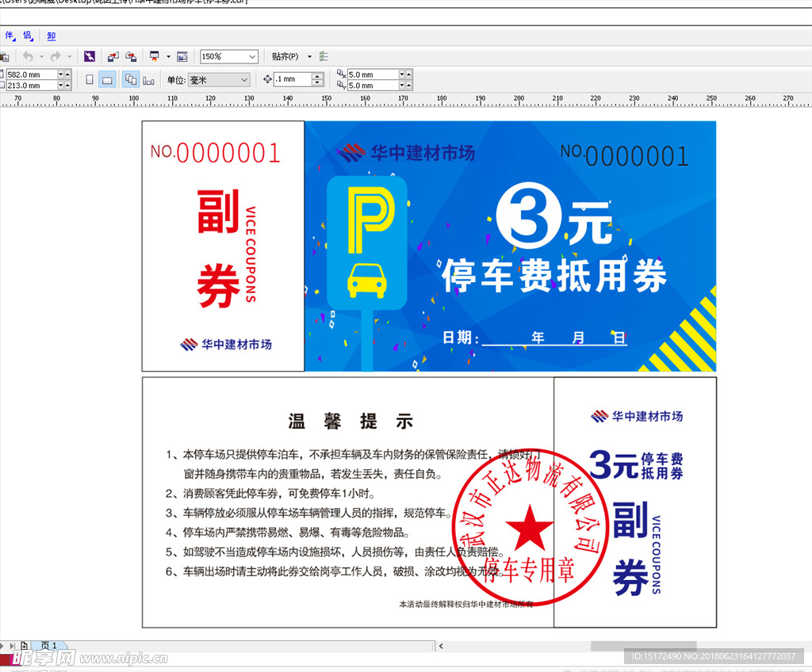
Task: Open the 伴 plugin menu
Action: point(10,36)
